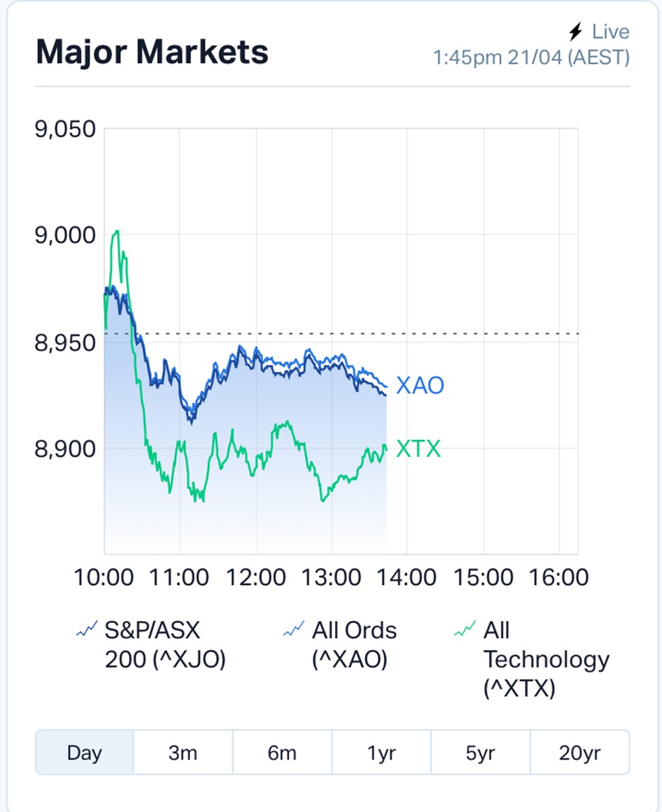662x812 pixels.
Task: Toggle the S&P/ASX 200 (^XJO) series
Action: 151,645
